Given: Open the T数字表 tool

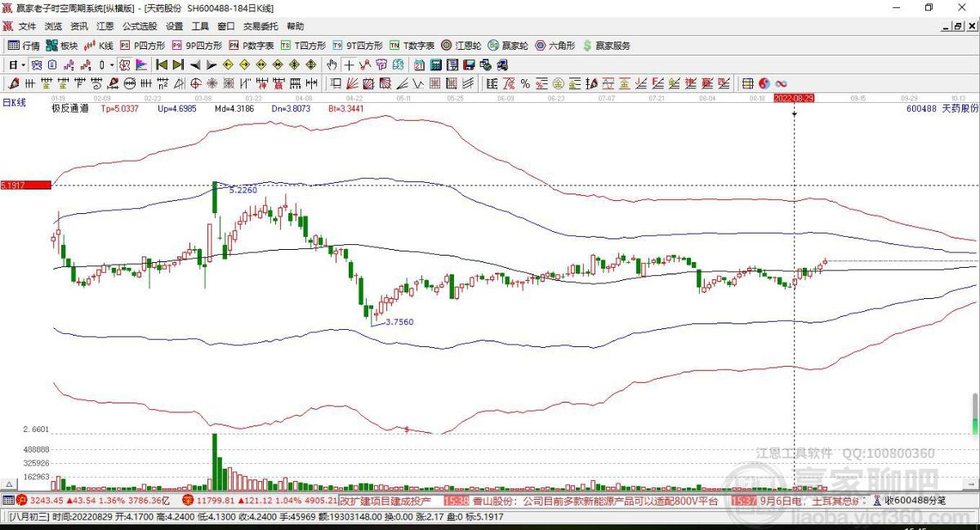Looking at the screenshot, I should point(412,46).
